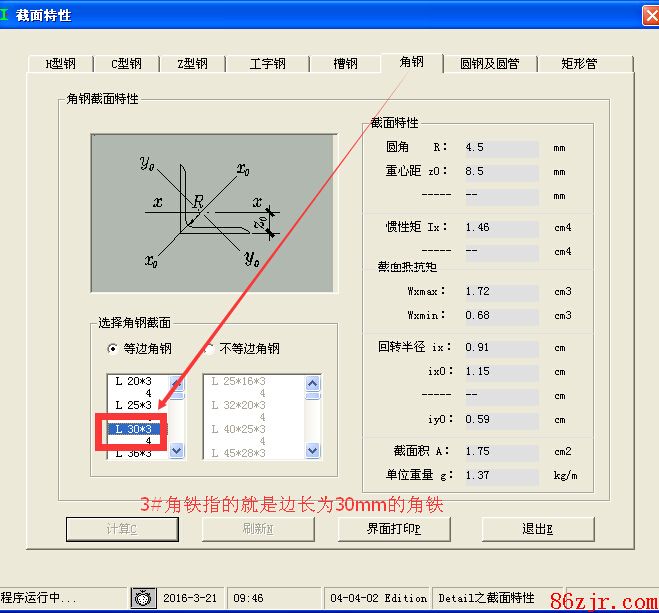Open the C型钢 tab

126,64
